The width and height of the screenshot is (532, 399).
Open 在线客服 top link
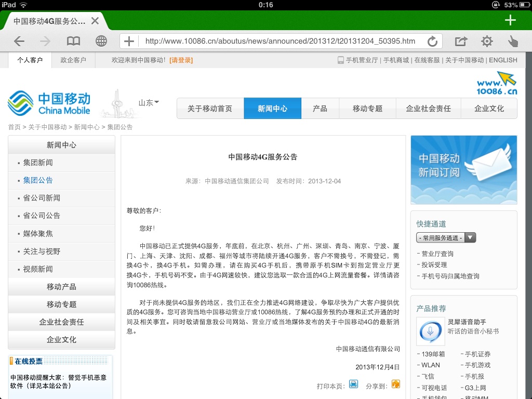click(x=427, y=60)
